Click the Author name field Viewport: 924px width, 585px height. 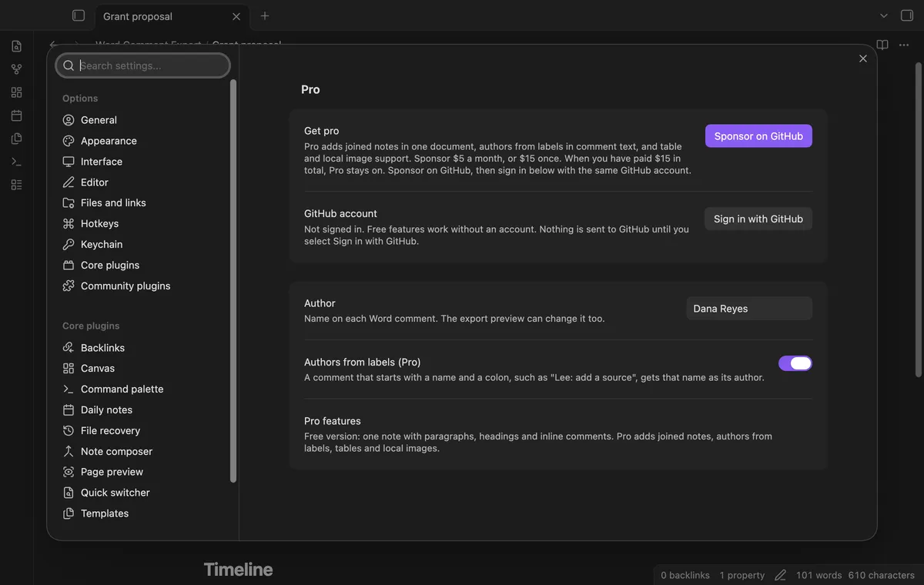pos(749,309)
